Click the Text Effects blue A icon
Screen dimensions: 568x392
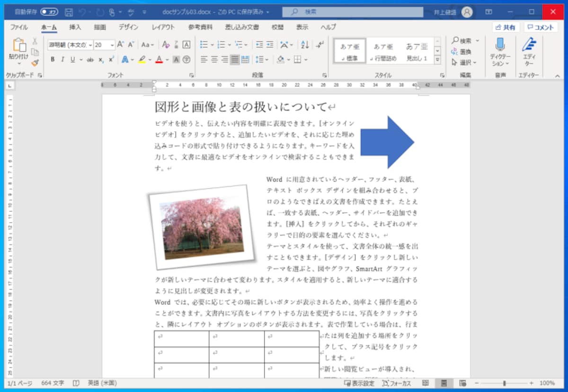point(124,60)
